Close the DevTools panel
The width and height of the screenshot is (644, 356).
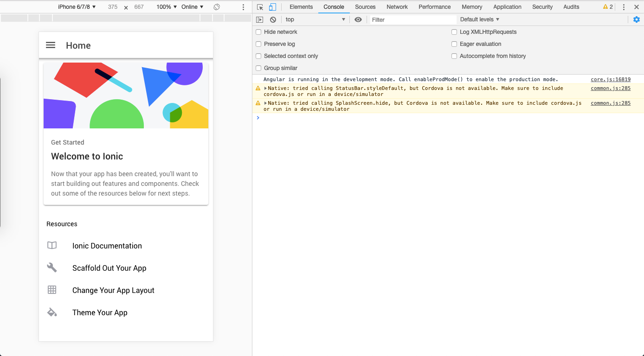637,7
